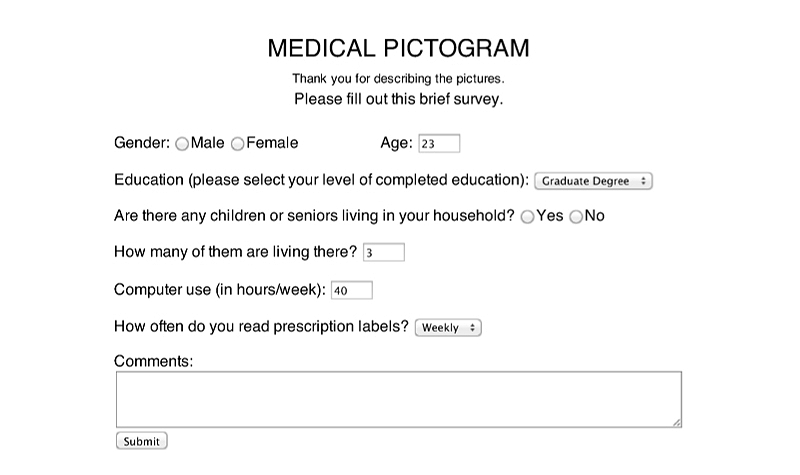The width and height of the screenshot is (800, 475).
Task: Choose Yes for children or seniors question
Action: [x=528, y=217]
